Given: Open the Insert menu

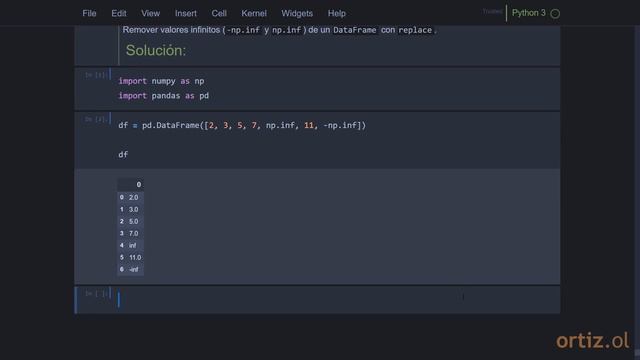Looking at the screenshot, I should pos(186,13).
